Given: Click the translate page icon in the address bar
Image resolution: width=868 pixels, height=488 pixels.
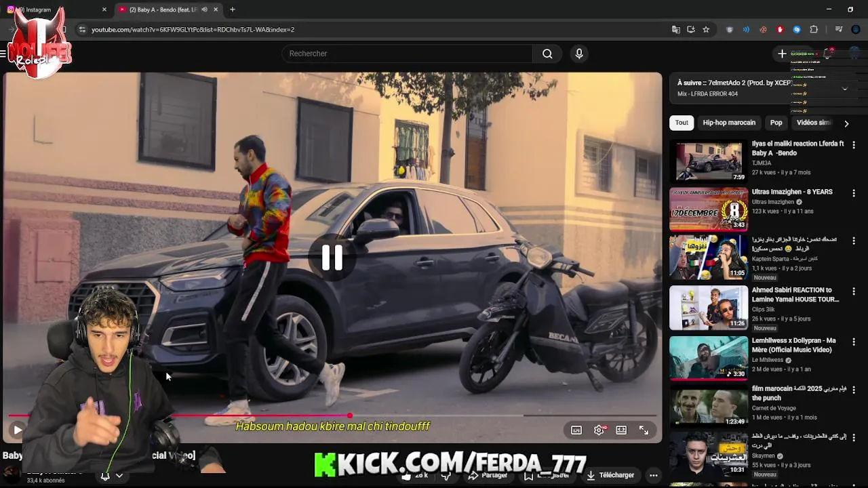Looking at the screenshot, I should pyautogui.click(x=675, y=30).
